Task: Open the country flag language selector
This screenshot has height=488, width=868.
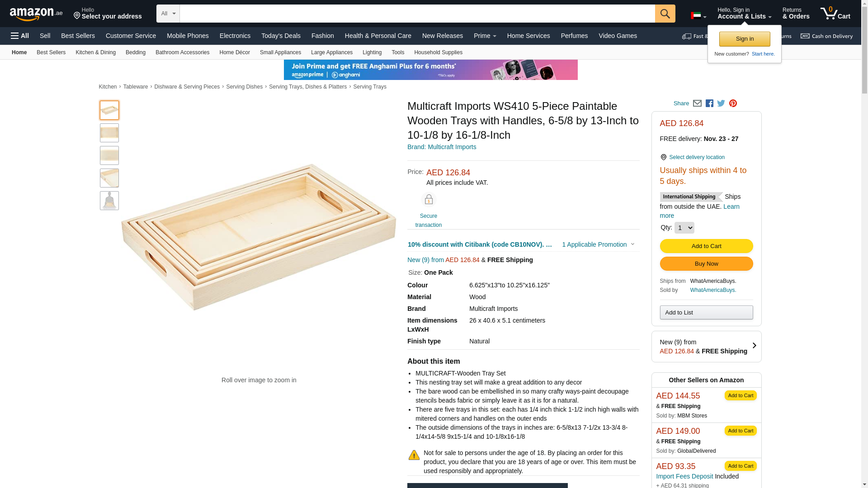Action: (698, 16)
